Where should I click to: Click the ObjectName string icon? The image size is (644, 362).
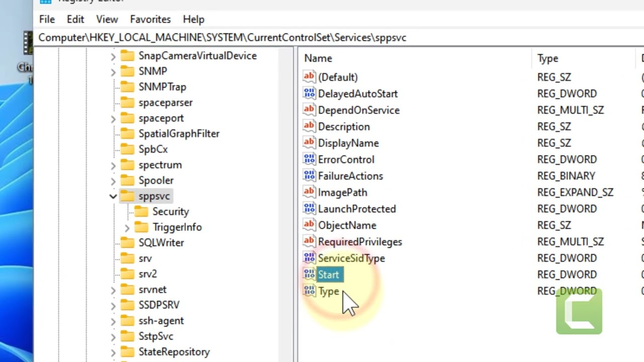[x=309, y=225]
